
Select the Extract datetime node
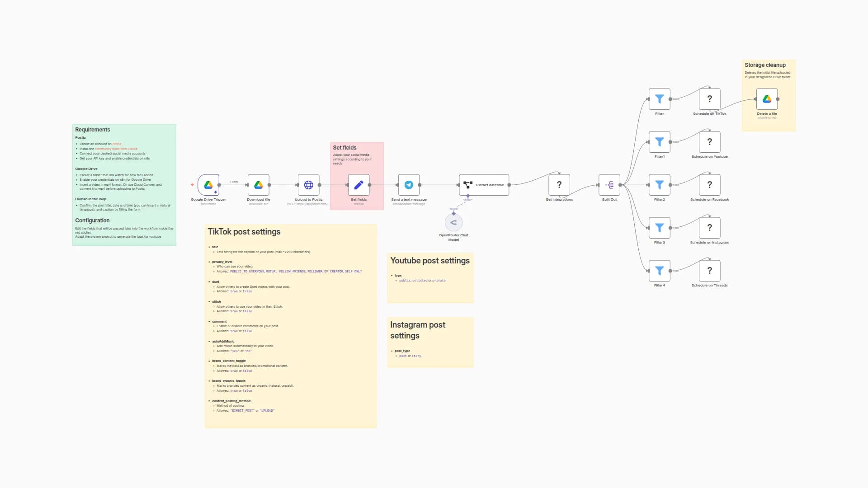pyautogui.click(x=484, y=185)
